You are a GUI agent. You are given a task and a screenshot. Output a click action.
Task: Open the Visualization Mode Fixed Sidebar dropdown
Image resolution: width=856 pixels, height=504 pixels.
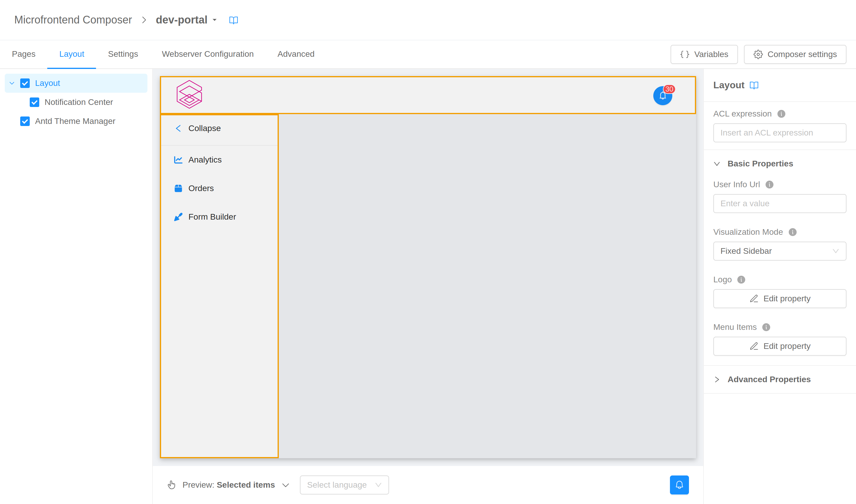pos(779,251)
